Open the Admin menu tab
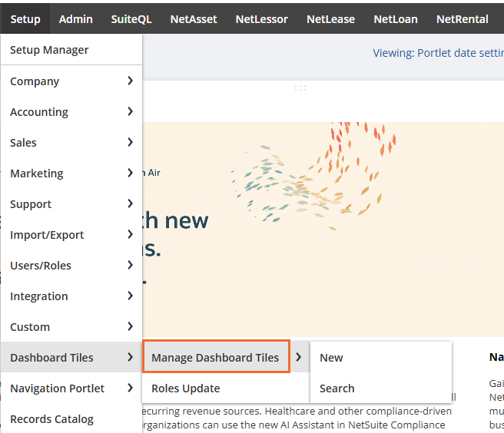 click(x=76, y=19)
